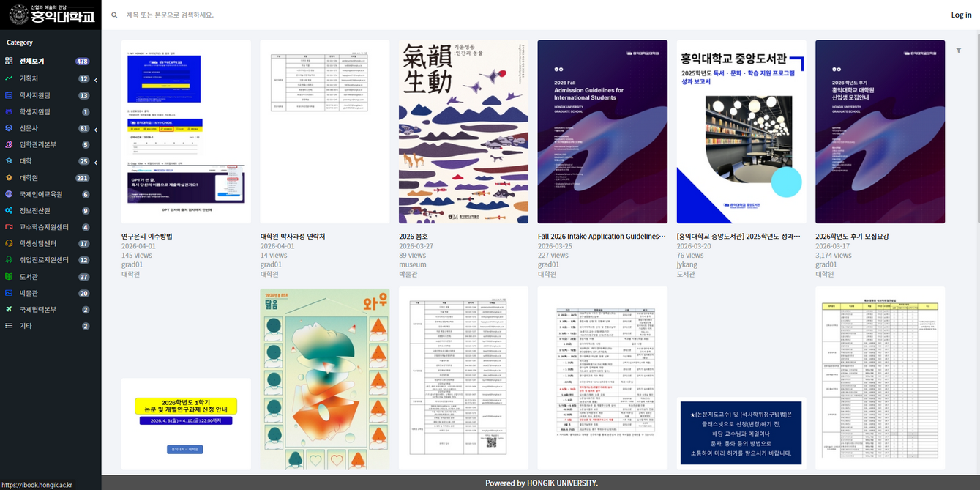Click the 취업진로지원센터 icon
The width and height of the screenshot is (980, 490).
point(9,260)
